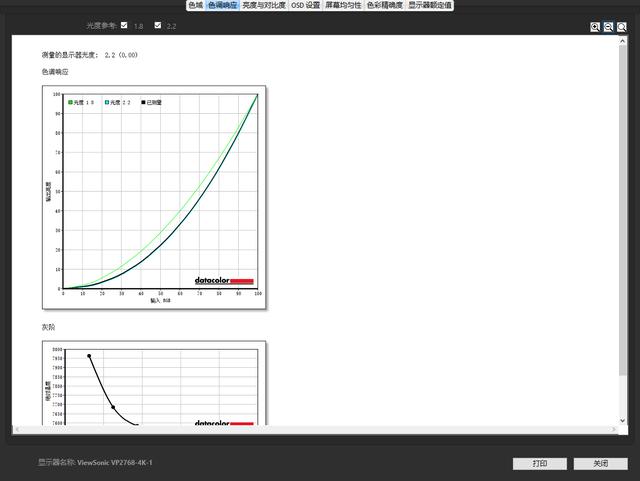
Task: Select the 色调响应 tab
Action: [x=222, y=5]
